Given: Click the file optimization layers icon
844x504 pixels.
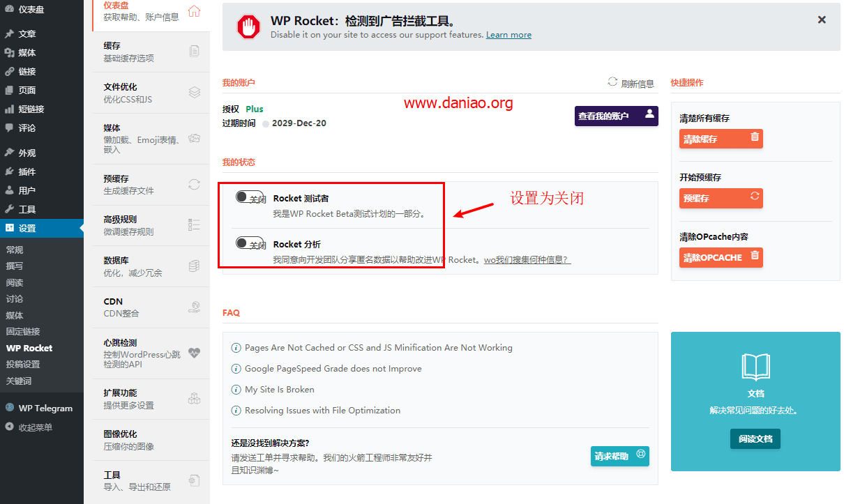Looking at the screenshot, I should 195,92.
